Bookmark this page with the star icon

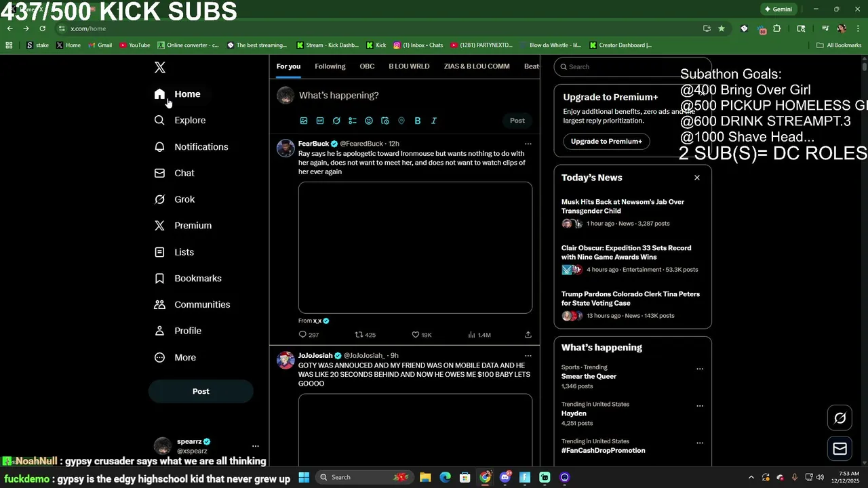point(722,28)
